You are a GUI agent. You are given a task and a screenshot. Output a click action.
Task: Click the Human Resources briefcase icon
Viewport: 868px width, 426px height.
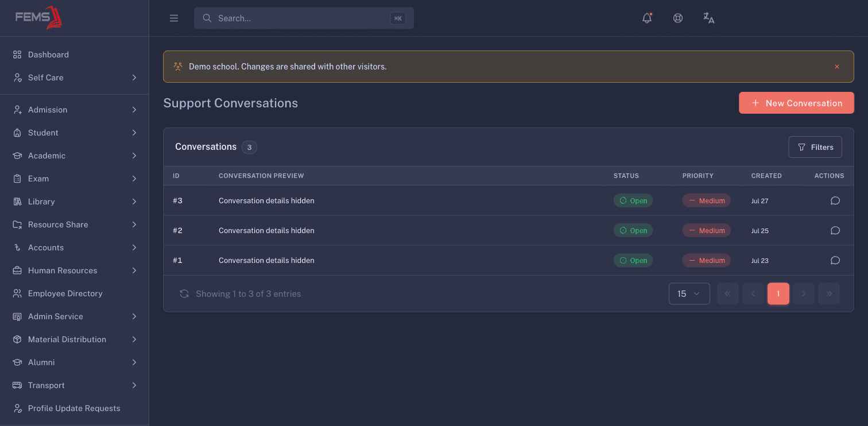click(17, 270)
